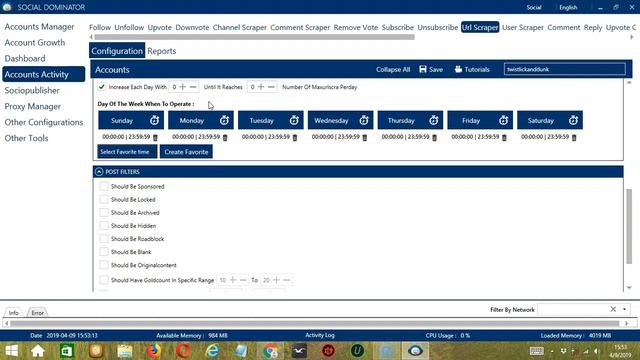Delete Tuesday time range with trash icon
The width and height of the screenshot is (640, 360).
pyautogui.click(x=295, y=138)
